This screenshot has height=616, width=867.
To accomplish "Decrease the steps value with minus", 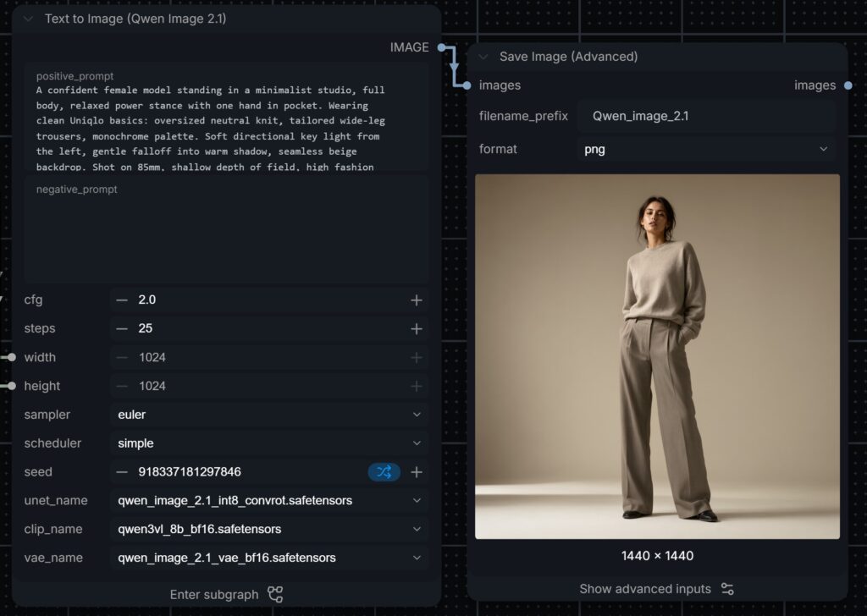I will pyautogui.click(x=122, y=328).
